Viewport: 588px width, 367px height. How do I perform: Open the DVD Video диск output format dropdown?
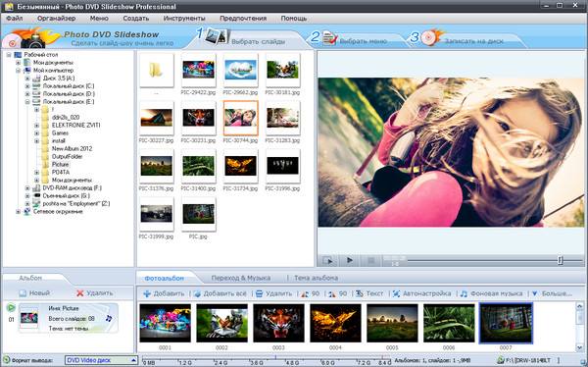click(101, 360)
